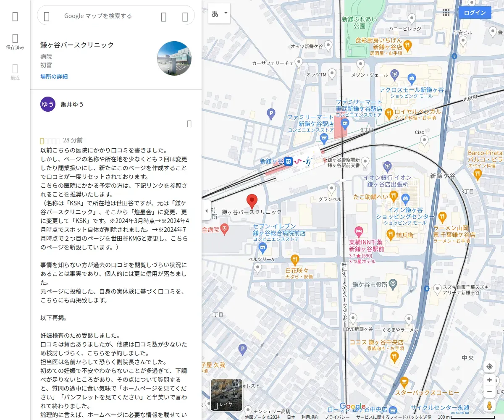Click ココス 鎌ヶ谷中央店 restaurant marker

[394, 357]
